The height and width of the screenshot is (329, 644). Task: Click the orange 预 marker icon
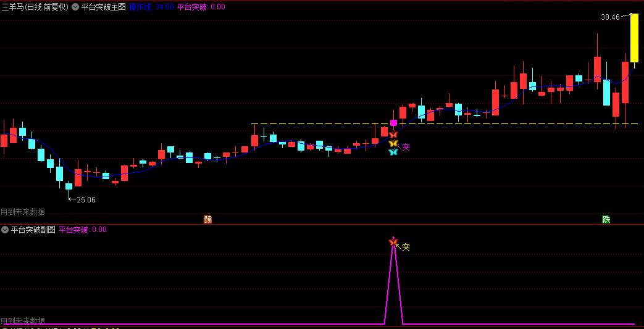point(208,219)
